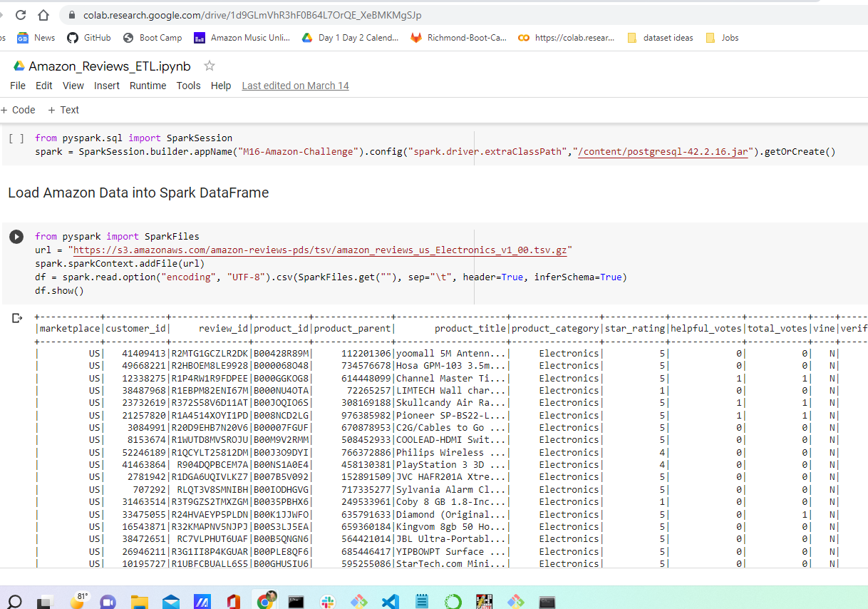Open the Boot Camp bookmark
Screen dimensions: 868x609
pos(153,37)
